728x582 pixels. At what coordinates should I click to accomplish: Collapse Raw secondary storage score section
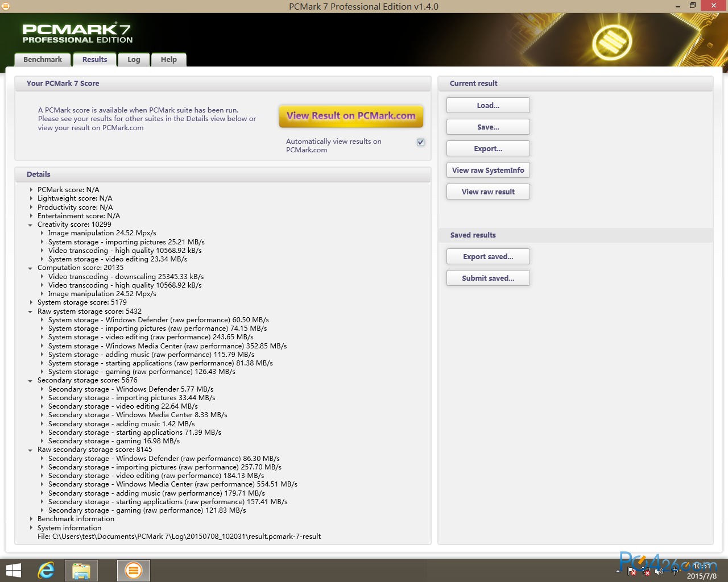[31, 450]
